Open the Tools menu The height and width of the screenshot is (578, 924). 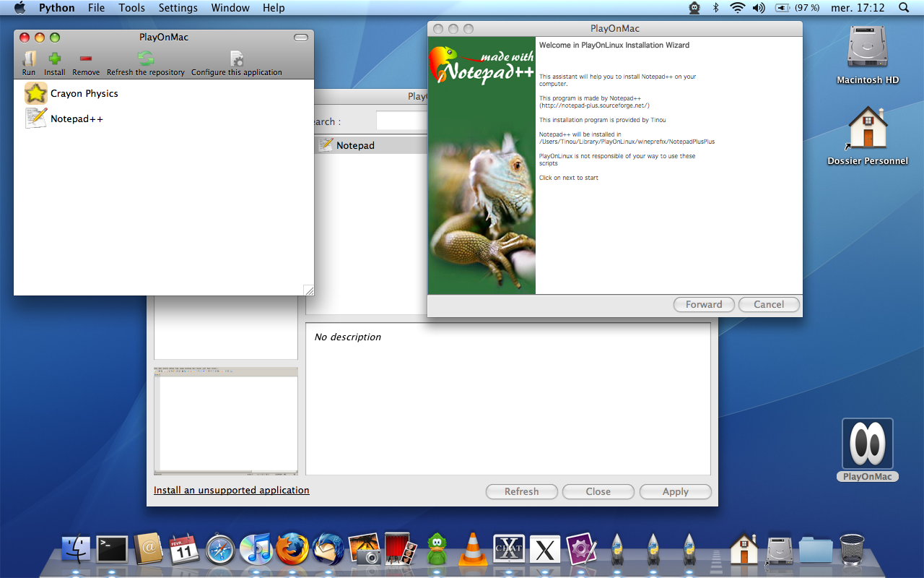[131, 8]
